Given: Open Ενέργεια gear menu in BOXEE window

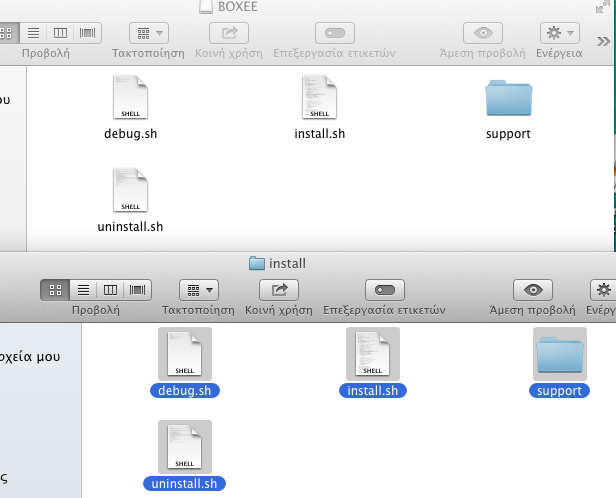Looking at the screenshot, I should [x=560, y=33].
